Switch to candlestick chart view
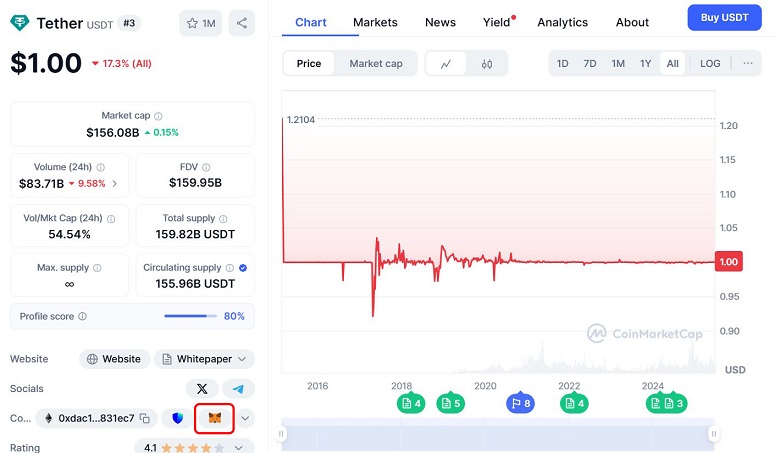Image resolution: width=775 pixels, height=453 pixels. (x=487, y=64)
